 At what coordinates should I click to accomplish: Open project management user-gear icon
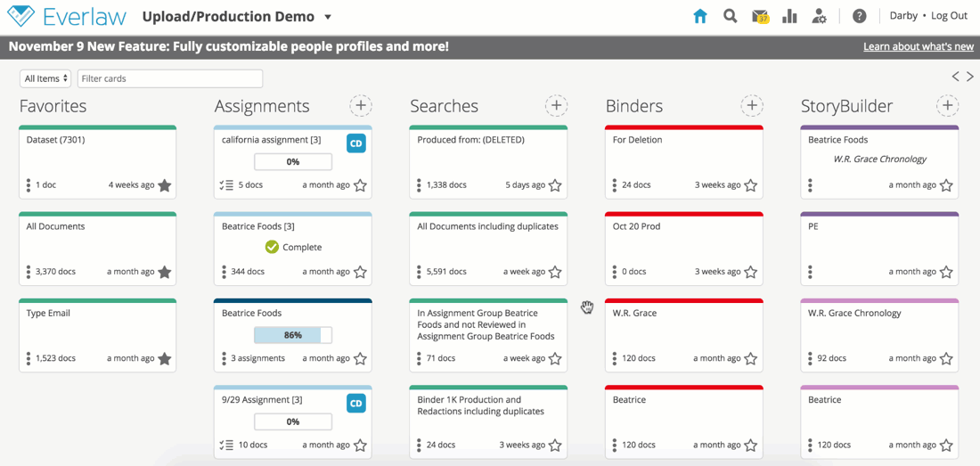[820, 16]
